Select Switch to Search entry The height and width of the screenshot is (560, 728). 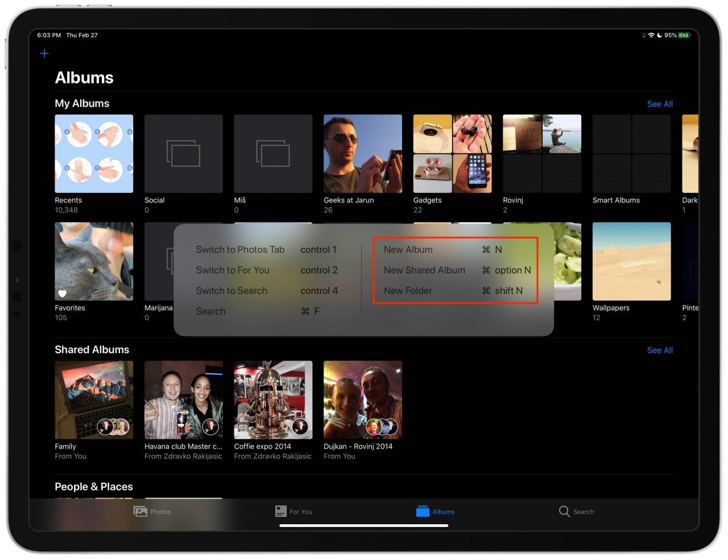[267, 291]
